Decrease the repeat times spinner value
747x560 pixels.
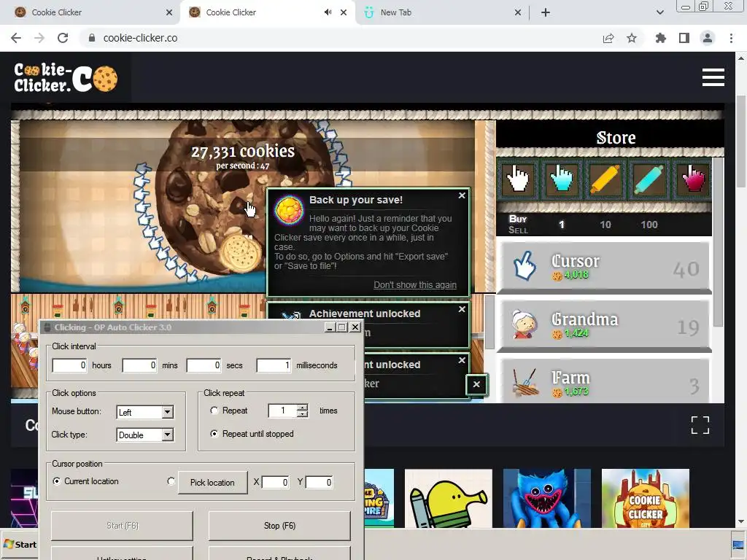302,414
